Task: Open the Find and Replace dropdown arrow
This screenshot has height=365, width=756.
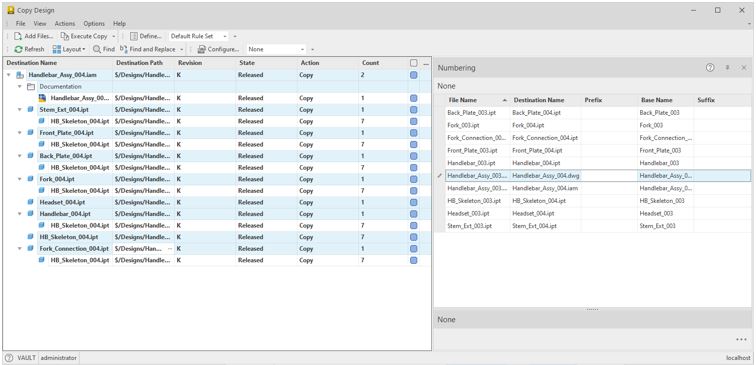Action: coord(182,49)
